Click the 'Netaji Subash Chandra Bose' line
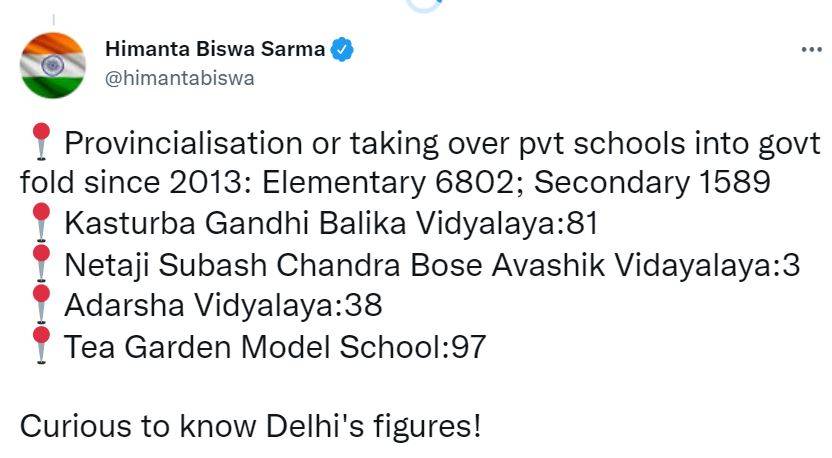The height and width of the screenshot is (458, 832). pos(300,266)
